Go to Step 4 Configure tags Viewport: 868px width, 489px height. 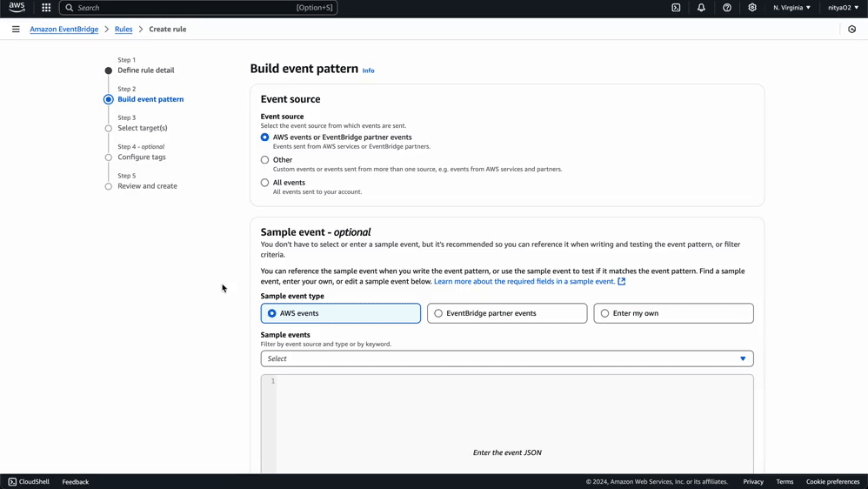click(x=142, y=157)
